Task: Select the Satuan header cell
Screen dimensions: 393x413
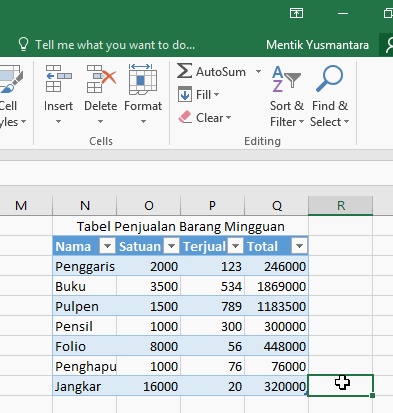Action: [148, 246]
